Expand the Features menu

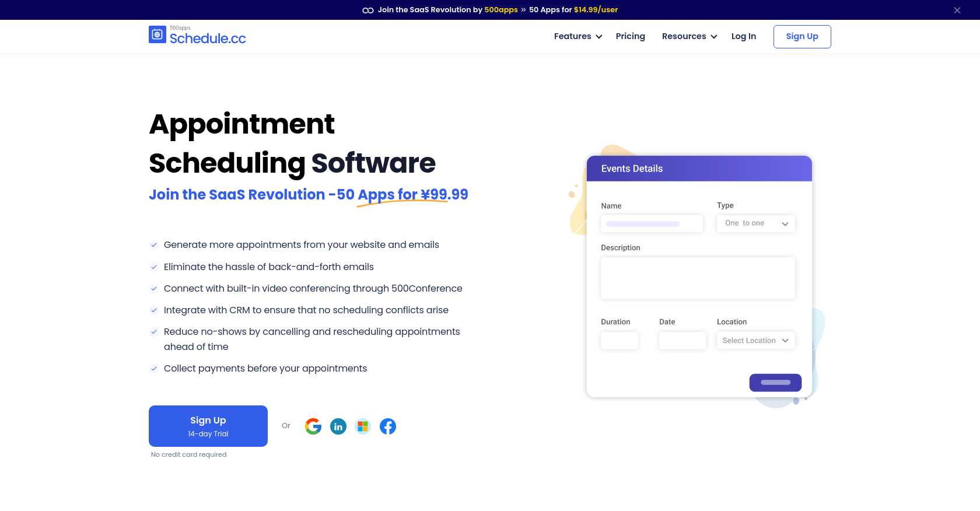pyautogui.click(x=578, y=36)
